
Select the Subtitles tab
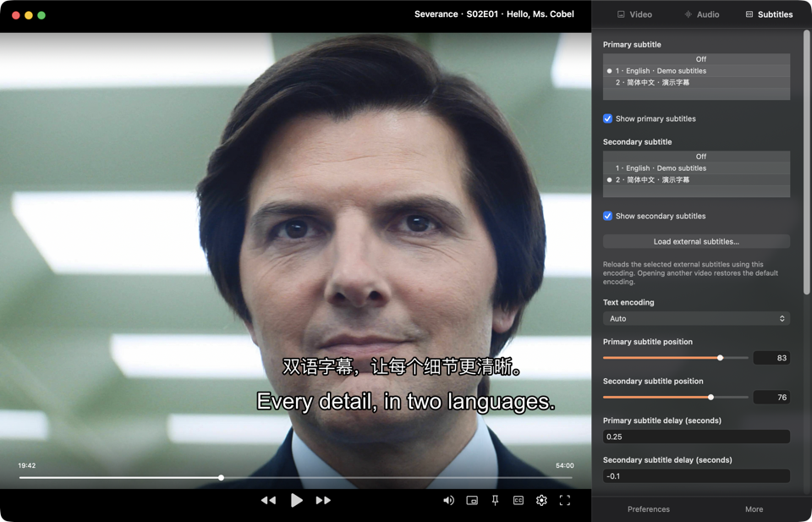769,14
